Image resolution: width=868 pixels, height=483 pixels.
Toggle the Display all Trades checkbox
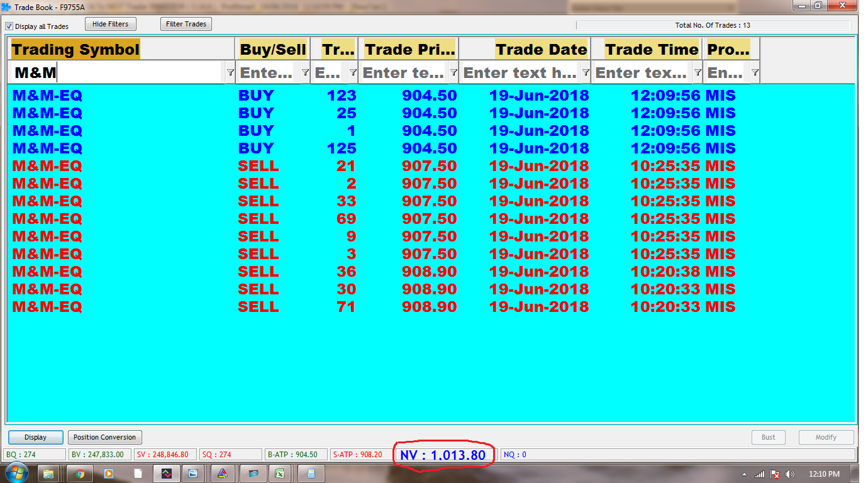click(x=9, y=26)
